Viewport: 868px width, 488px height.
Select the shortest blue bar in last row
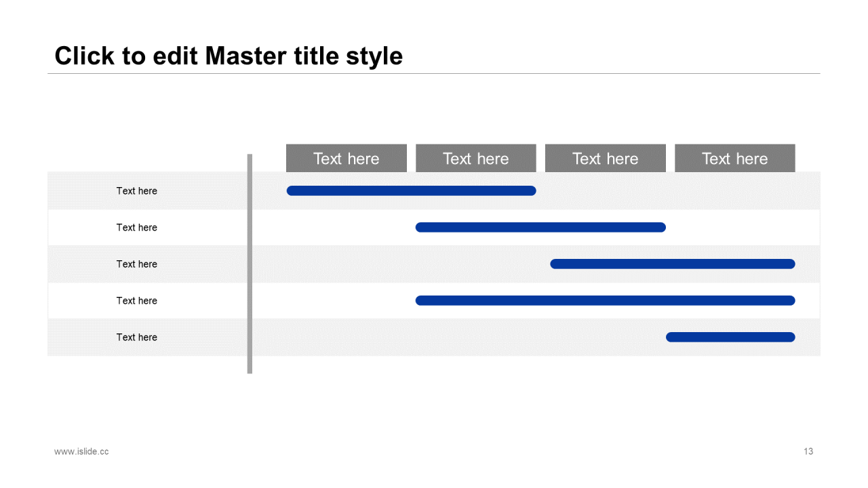click(x=730, y=337)
